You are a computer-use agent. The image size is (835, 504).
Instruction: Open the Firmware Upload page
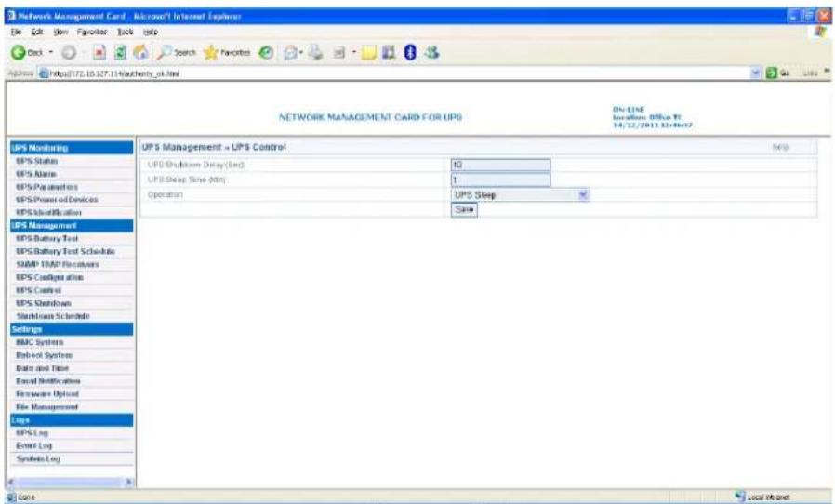[x=47, y=393]
